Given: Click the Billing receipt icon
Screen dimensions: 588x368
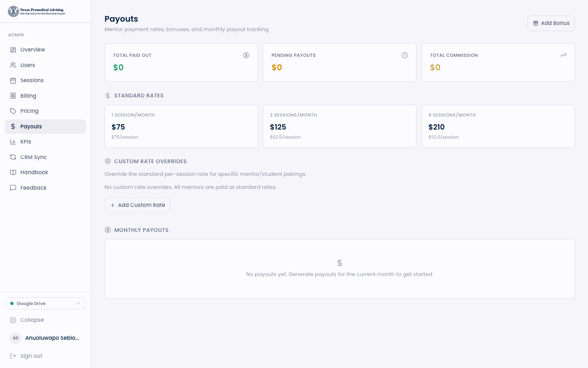Looking at the screenshot, I should pyautogui.click(x=13, y=96).
